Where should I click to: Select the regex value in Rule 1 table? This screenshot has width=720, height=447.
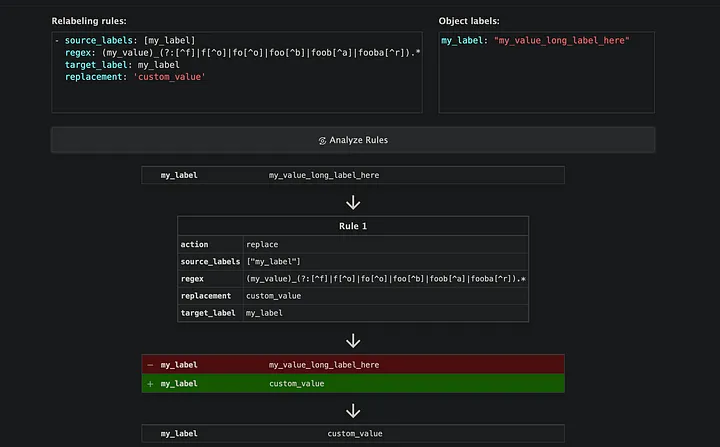(x=386, y=279)
